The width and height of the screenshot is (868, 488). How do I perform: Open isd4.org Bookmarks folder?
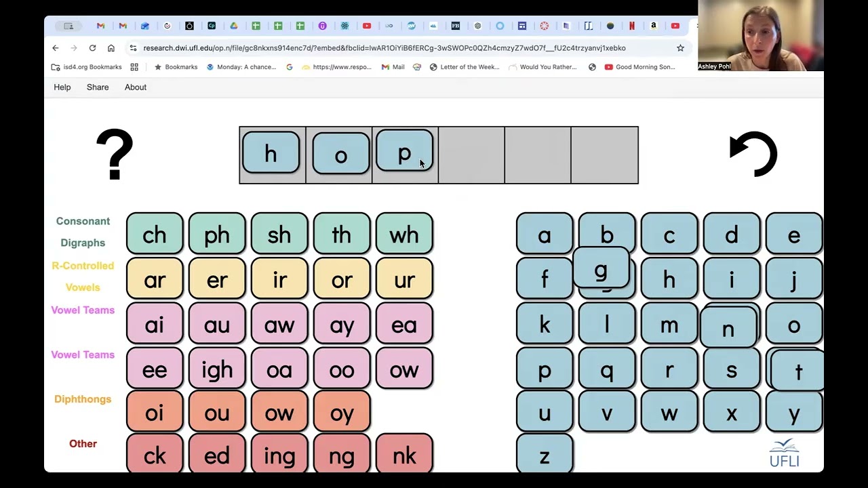coord(87,67)
